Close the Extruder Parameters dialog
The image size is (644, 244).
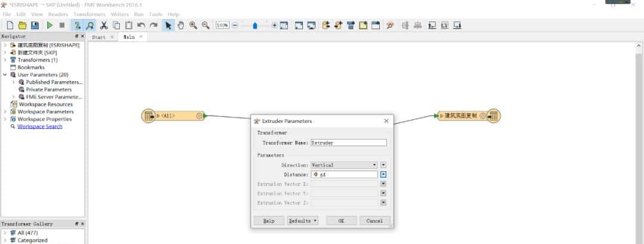click(386, 121)
